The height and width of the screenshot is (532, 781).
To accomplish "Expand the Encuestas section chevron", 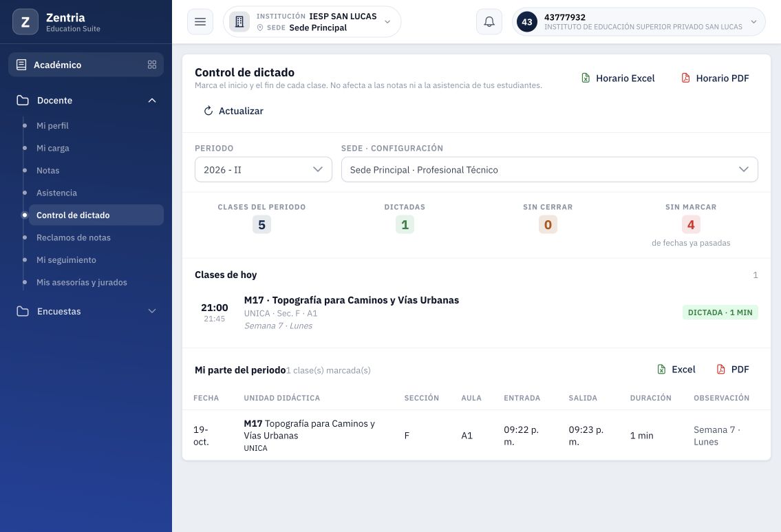I will coord(152,311).
